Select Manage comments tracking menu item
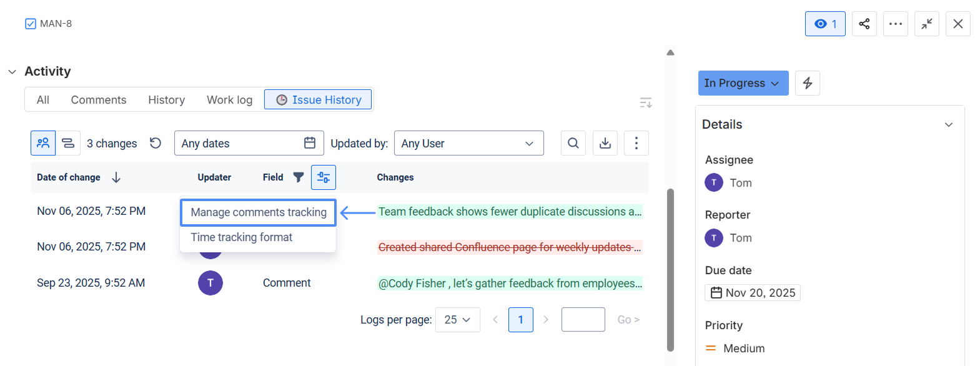Image resolution: width=980 pixels, height=366 pixels. 258,212
